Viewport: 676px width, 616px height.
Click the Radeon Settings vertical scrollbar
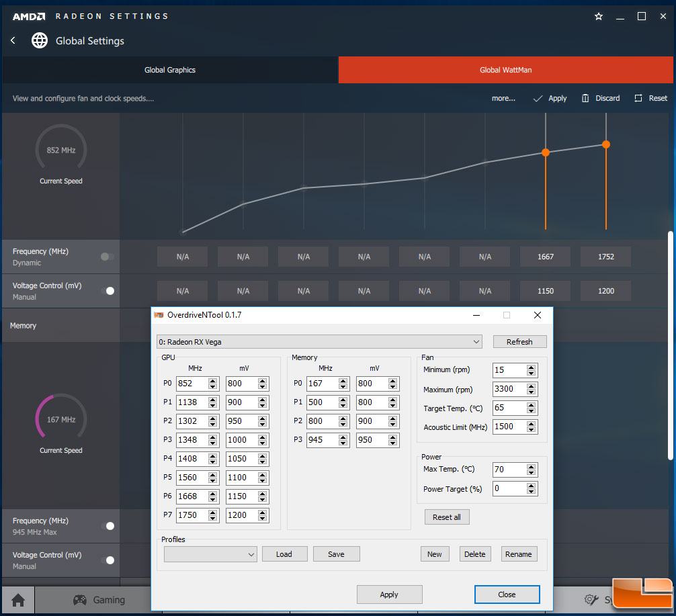tap(671, 345)
